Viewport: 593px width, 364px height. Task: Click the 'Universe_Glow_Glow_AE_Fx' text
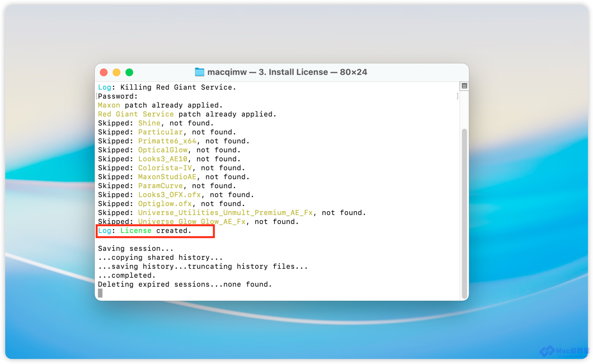pyautogui.click(x=192, y=222)
